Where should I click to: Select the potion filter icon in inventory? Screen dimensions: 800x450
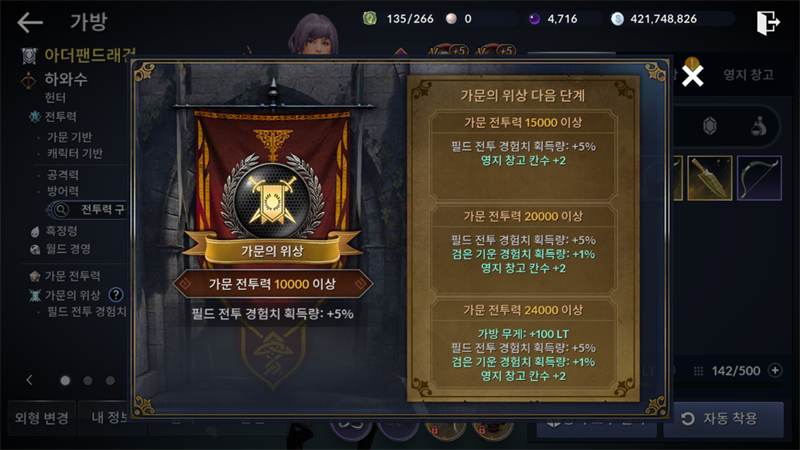[759, 126]
